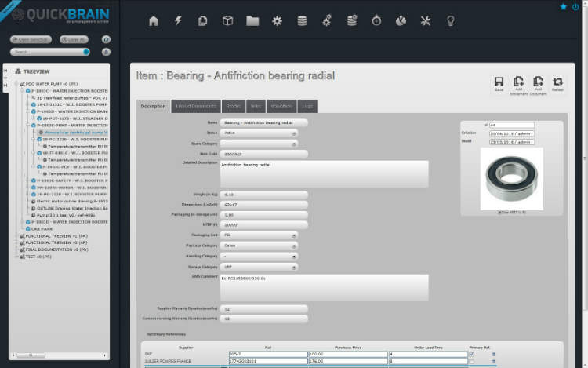
Task: Click the Detailed Description text area
Action: tap(324, 174)
